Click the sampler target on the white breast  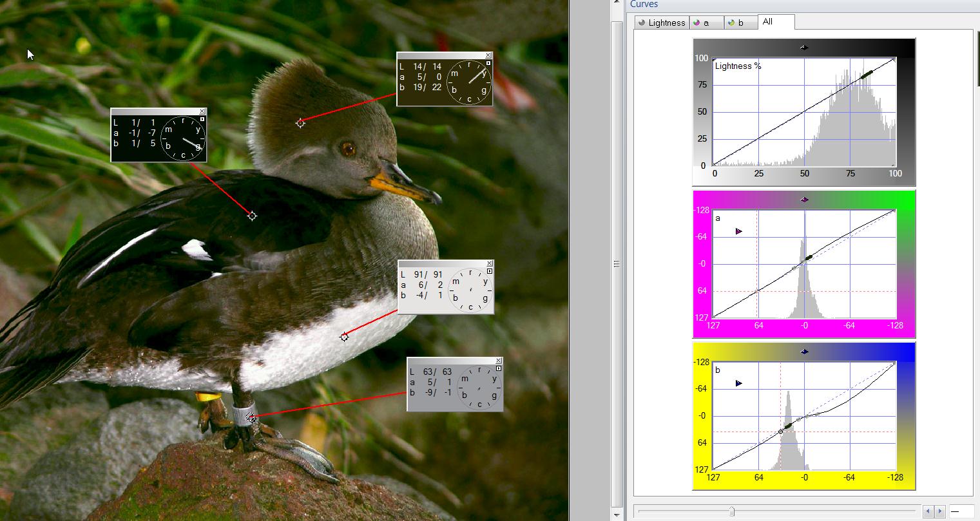point(344,336)
